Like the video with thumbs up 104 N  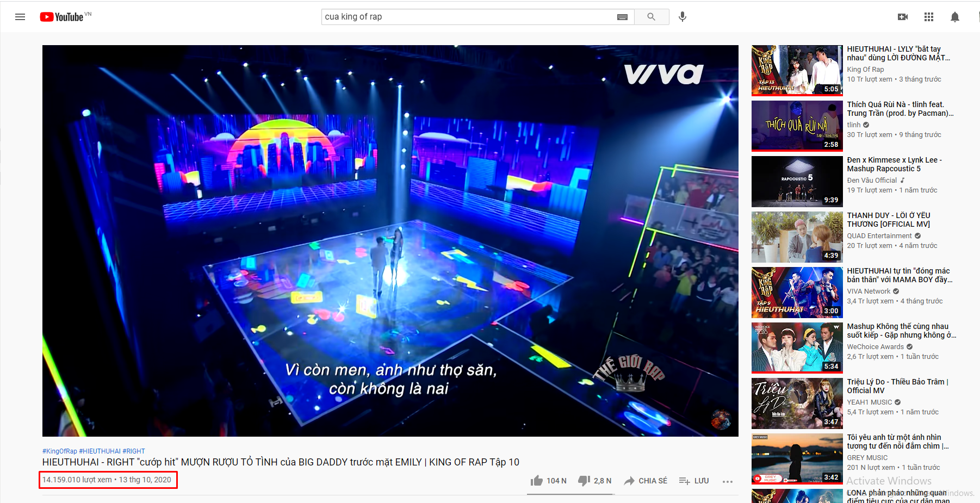(x=549, y=481)
